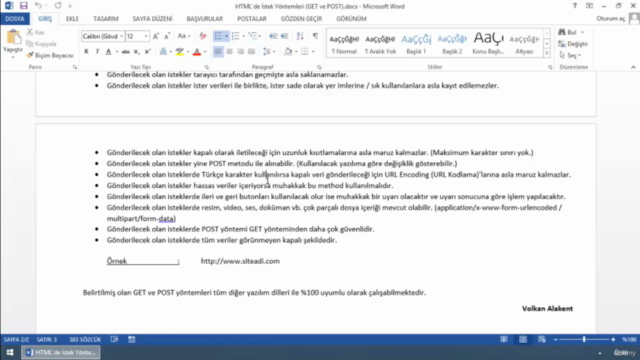The image size is (640, 360).
Task: Apply the Başlık 2 style
Action: tap(452, 44)
